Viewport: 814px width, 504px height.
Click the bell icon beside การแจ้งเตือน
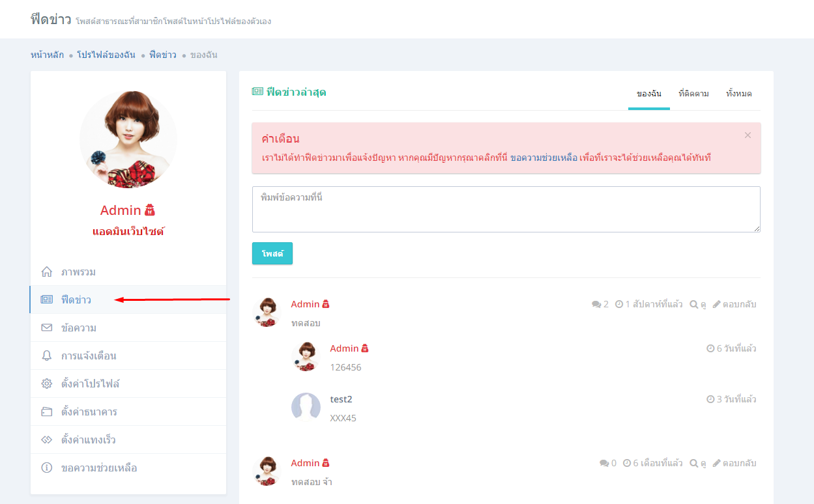pyautogui.click(x=46, y=356)
